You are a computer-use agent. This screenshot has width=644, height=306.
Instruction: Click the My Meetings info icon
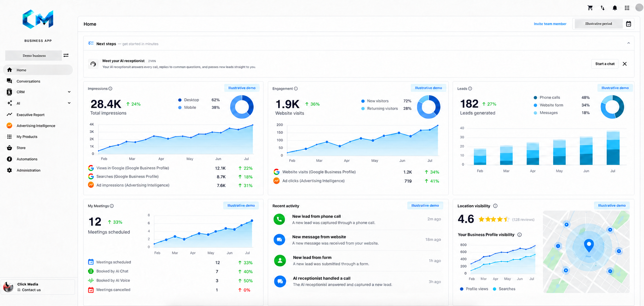coord(112,206)
